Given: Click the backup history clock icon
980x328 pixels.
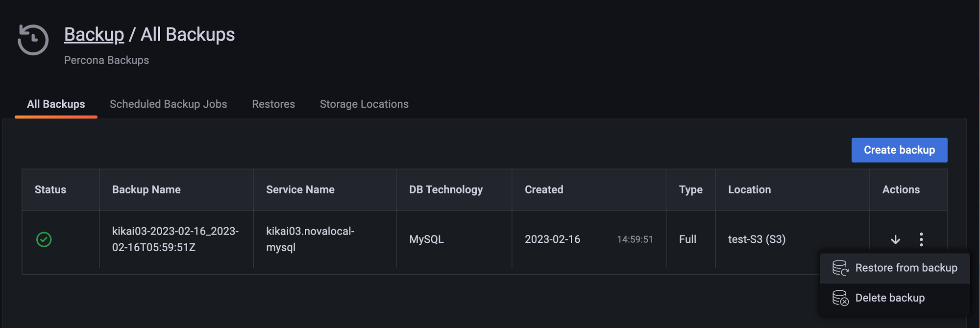Looking at the screenshot, I should [x=33, y=40].
